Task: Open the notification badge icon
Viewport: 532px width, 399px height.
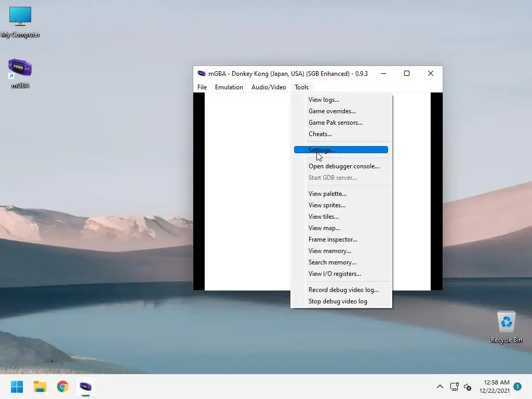Action: coord(517,387)
